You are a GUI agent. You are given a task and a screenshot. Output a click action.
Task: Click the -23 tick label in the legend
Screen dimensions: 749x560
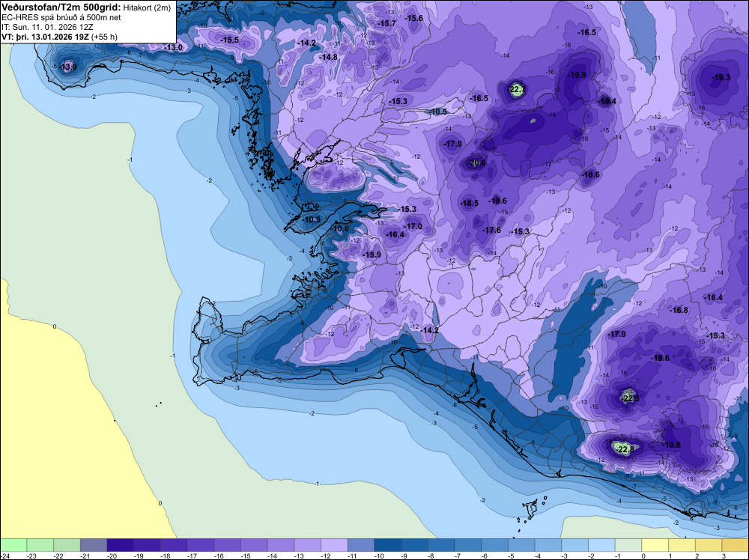coord(32,556)
